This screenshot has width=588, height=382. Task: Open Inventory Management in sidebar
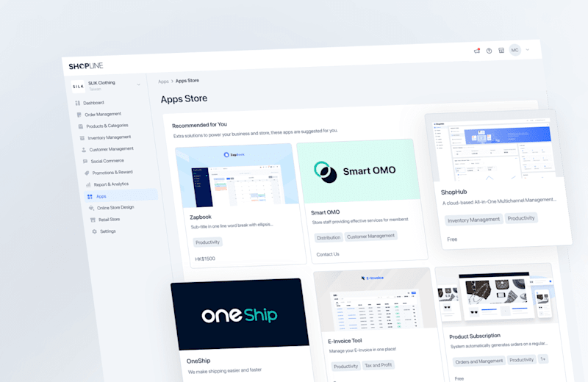click(x=109, y=137)
